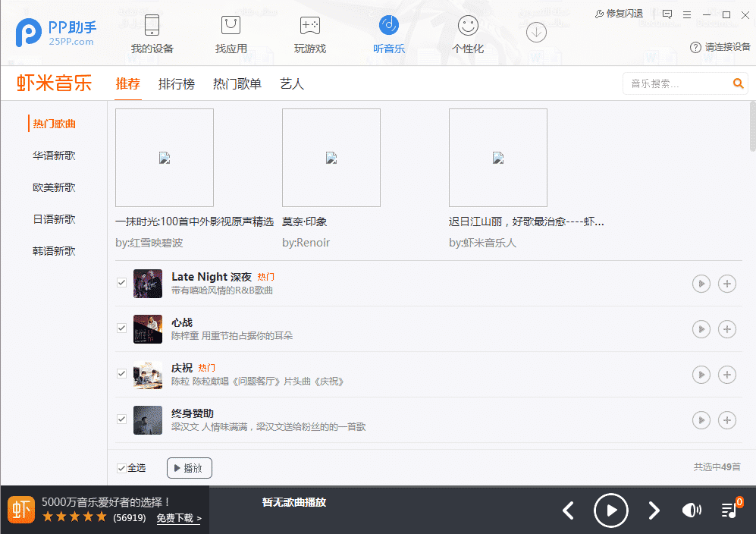Switch to the 热门歌单 tab
The image size is (756, 534).
[237, 84]
